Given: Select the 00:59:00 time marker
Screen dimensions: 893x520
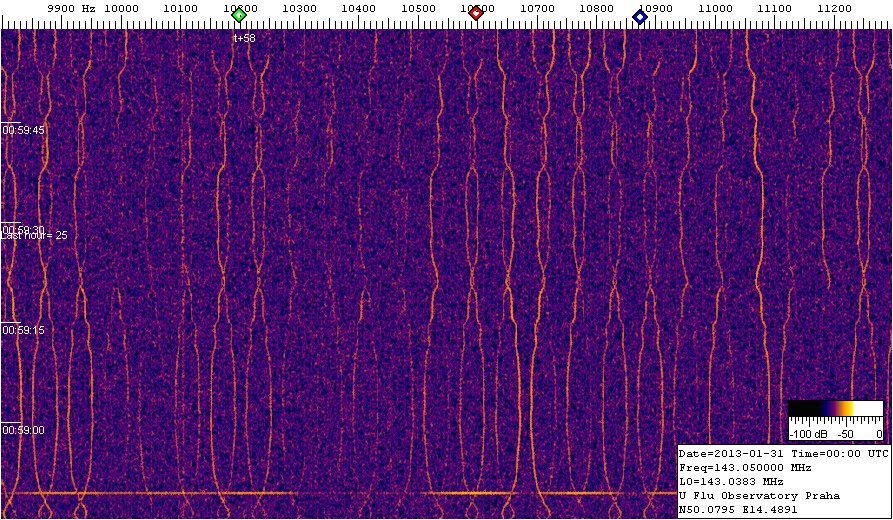Looking at the screenshot, I should [x=22, y=430].
